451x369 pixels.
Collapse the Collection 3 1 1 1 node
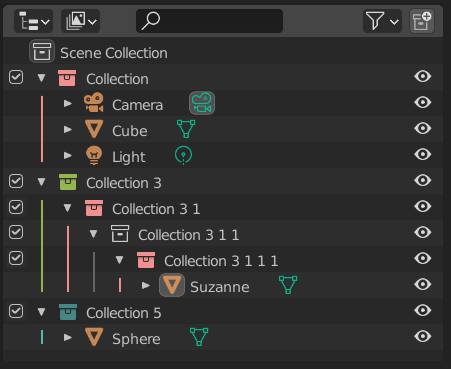click(119, 260)
